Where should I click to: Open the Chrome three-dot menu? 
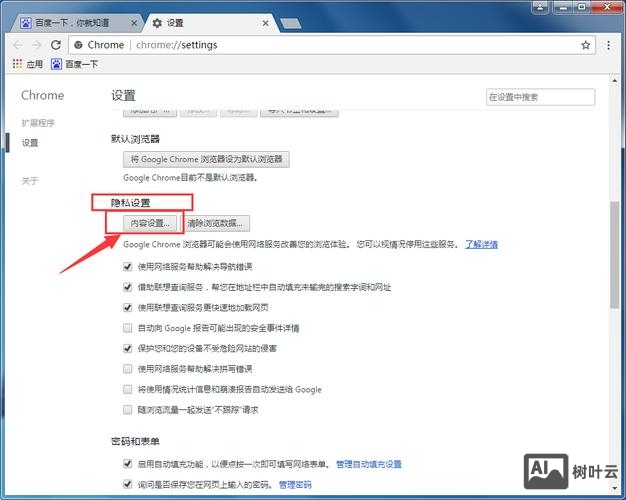tap(608, 45)
